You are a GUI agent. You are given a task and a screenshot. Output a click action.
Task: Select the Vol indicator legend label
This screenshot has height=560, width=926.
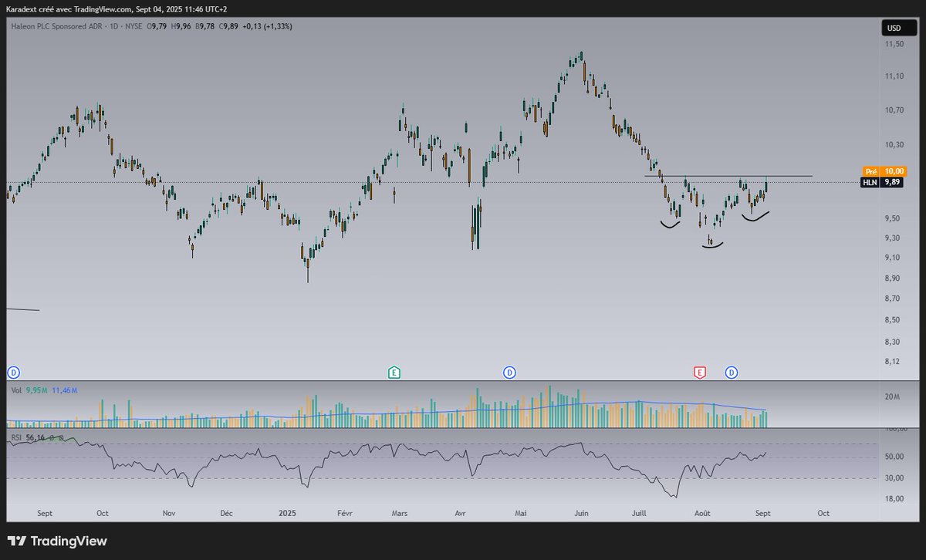(x=16, y=390)
